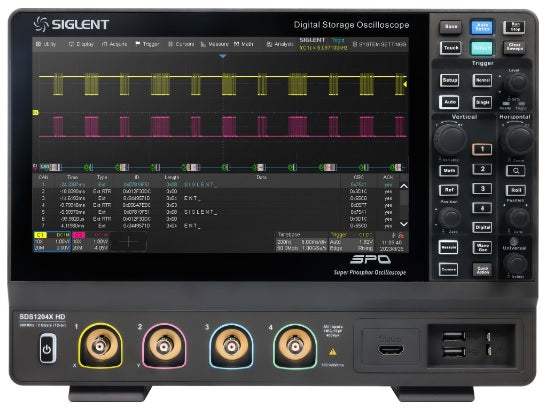Open the Acquire menu
The width and height of the screenshot is (549, 413).
click(114, 44)
